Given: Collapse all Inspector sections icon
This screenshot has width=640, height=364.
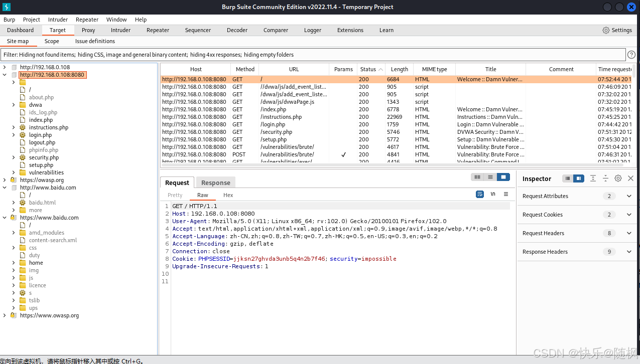Looking at the screenshot, I should click(x=605, y=178).
